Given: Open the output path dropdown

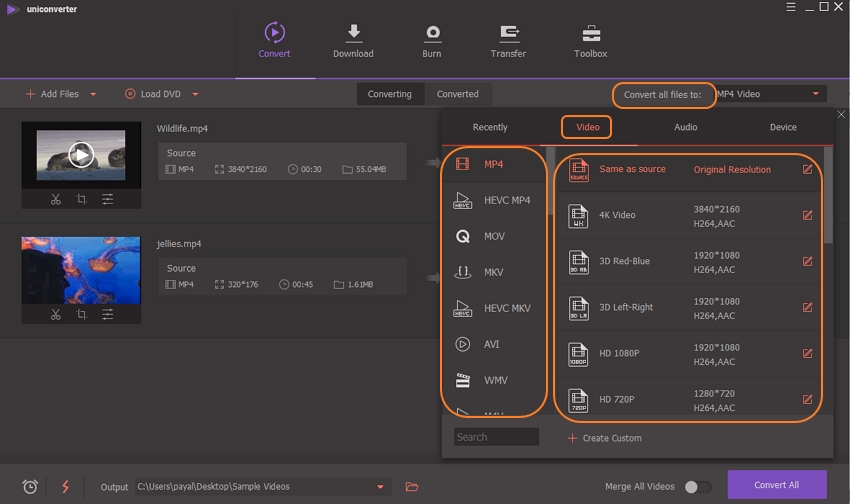Looking at the screenshot, I should pyautogui.click(x=380, y=487).
